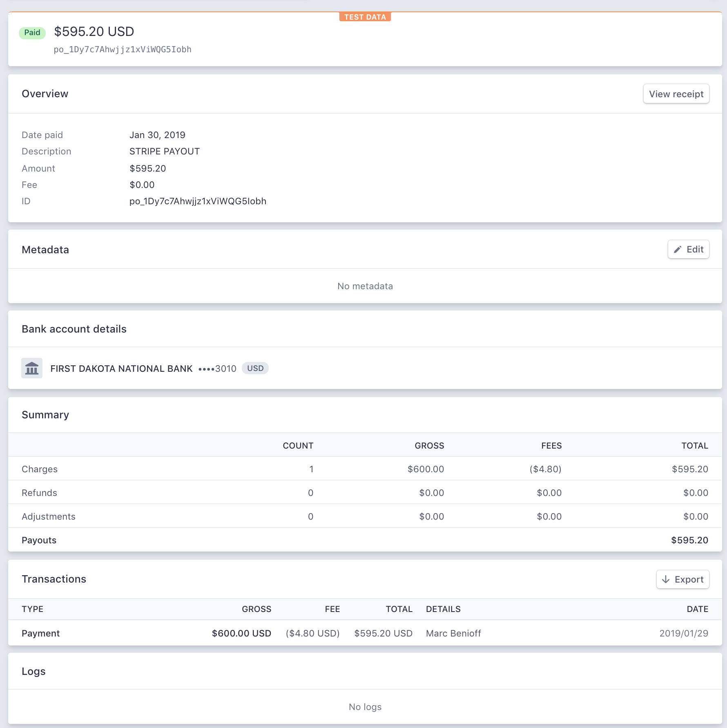The width and height of the screenshot is (727, 728).
Task: Click the COUNT column header in Summary
Action: pyautogui.click(x=298, y=446)
